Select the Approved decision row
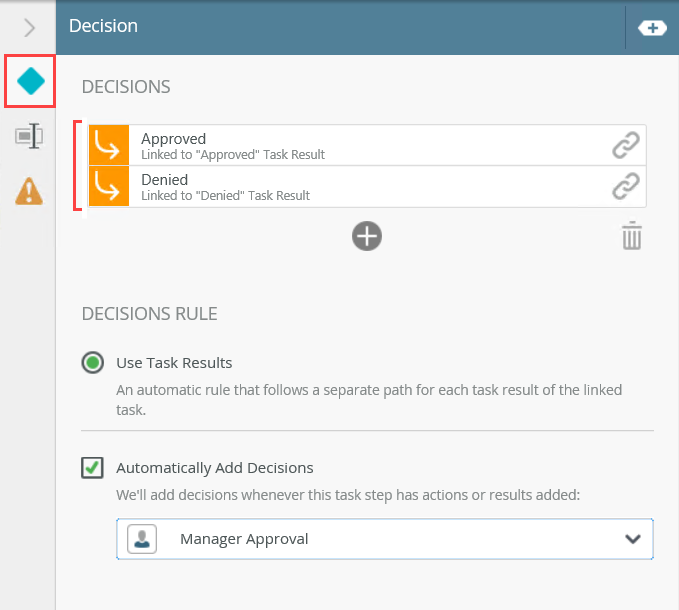 [367, 145]
